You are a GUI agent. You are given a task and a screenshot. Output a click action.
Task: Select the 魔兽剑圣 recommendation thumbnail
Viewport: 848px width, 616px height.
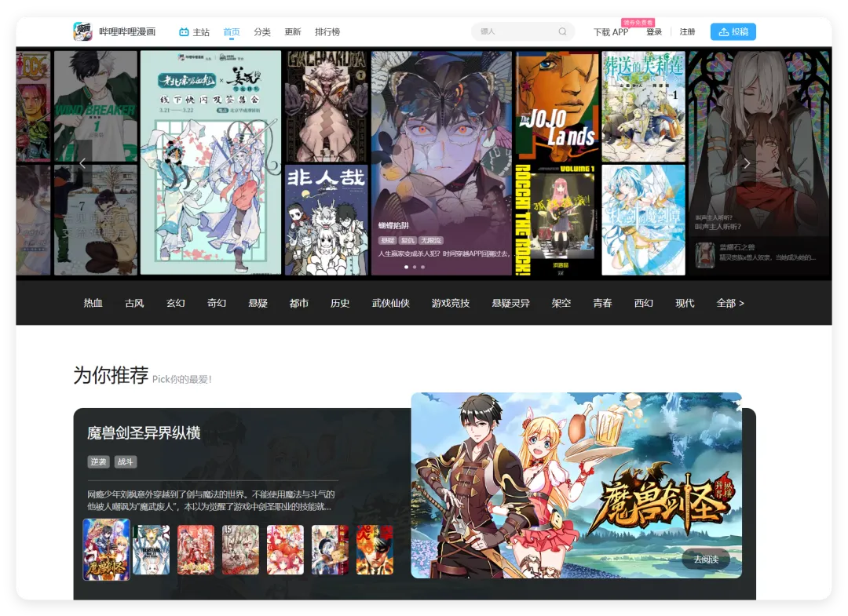tap(107, 549)
